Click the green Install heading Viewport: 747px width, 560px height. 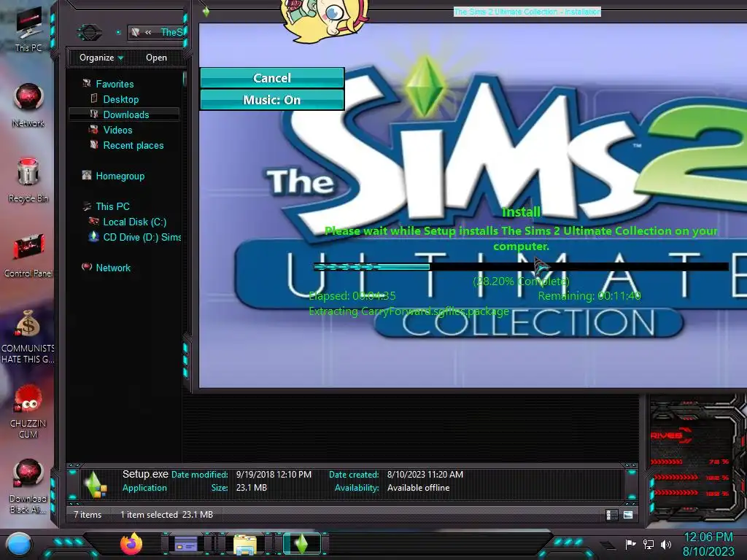521,212
